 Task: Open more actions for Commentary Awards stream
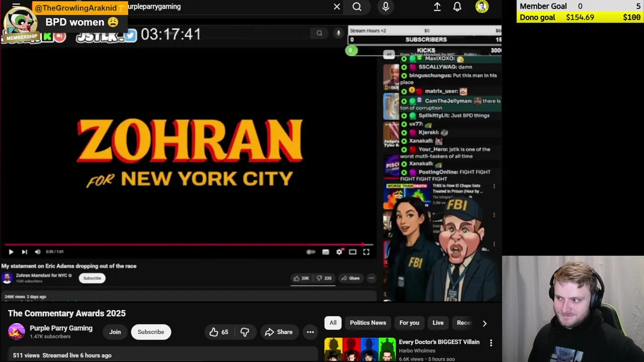[310, 332]
